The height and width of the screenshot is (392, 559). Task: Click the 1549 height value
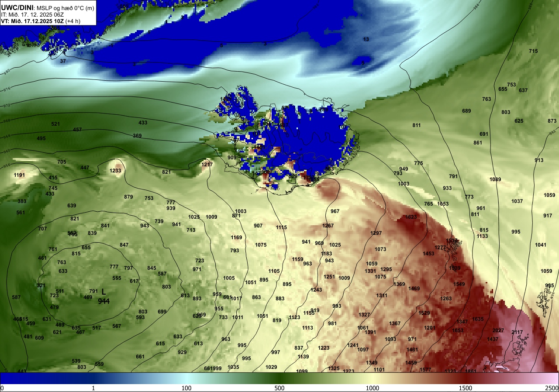tap(459, 284)
